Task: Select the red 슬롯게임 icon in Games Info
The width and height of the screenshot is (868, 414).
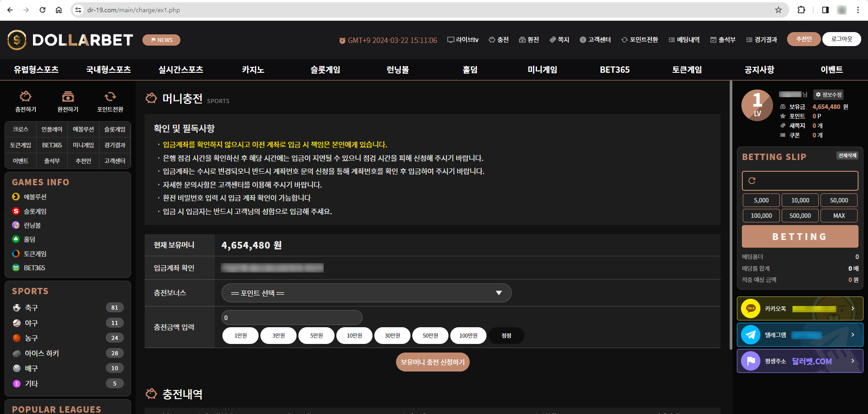Action: pyautogui.click(x=16, y=211)
